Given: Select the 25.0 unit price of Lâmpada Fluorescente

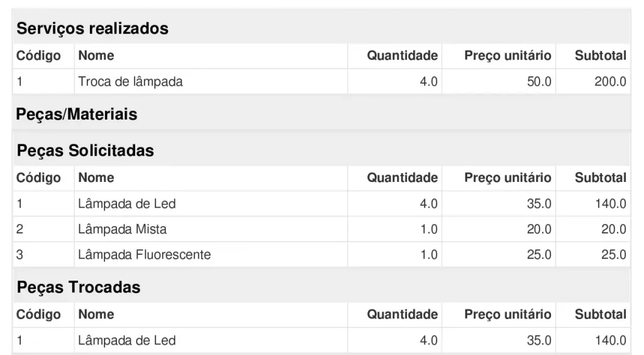Looking at the screenshot, I should pos(539,255).
